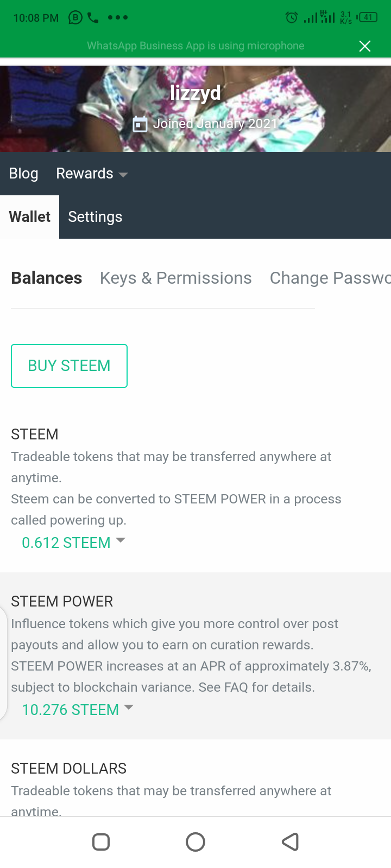Screen dimensions: 391x868
Task: Tap the WhatsApp Business status icon
Action: [x=75, y=18]
